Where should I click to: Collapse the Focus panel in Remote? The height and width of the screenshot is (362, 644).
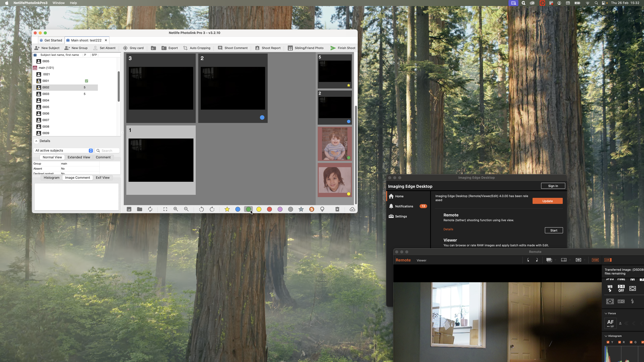point(606,313)
